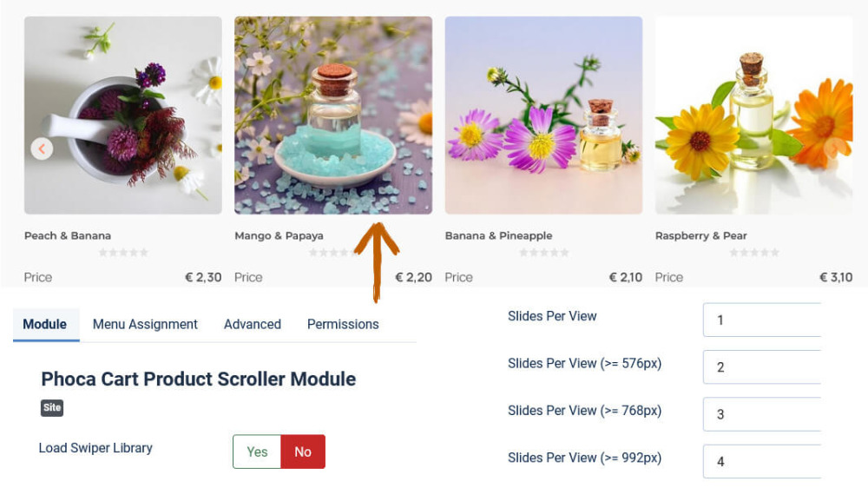Viewport: 868px width, 488px height.
Task: Open the Peach & Banana product link
Action: pyautogui.click(x=68, y=235)
